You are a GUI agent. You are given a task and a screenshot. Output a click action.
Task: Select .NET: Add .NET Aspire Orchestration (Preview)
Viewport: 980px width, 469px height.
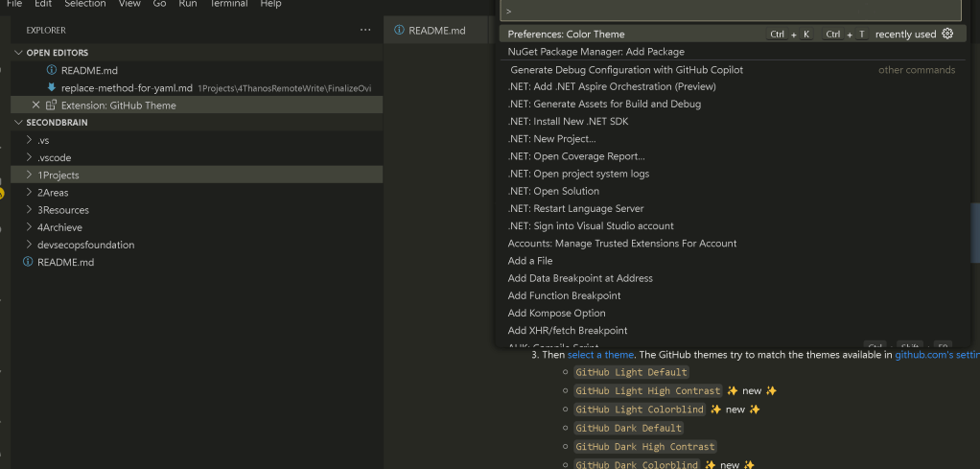733,86
